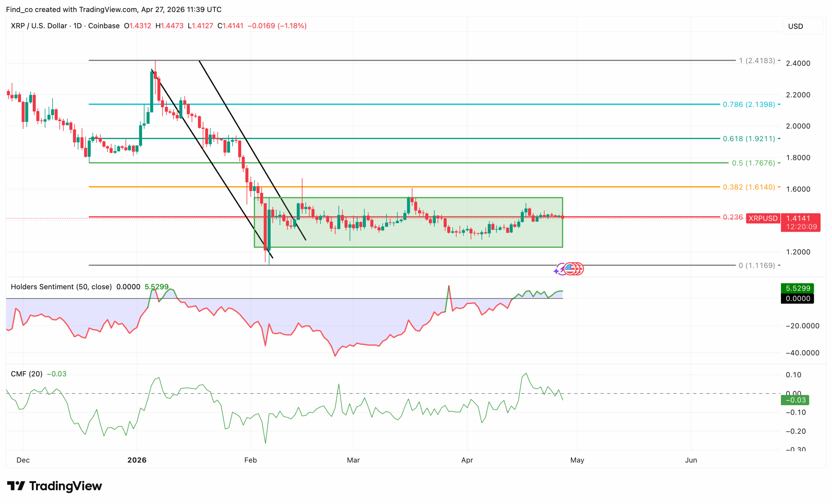Viewport: 832px width, 504px height.
Task: Click the 0 (1.1169) Fibonacci level label
Action: (757, 265)
